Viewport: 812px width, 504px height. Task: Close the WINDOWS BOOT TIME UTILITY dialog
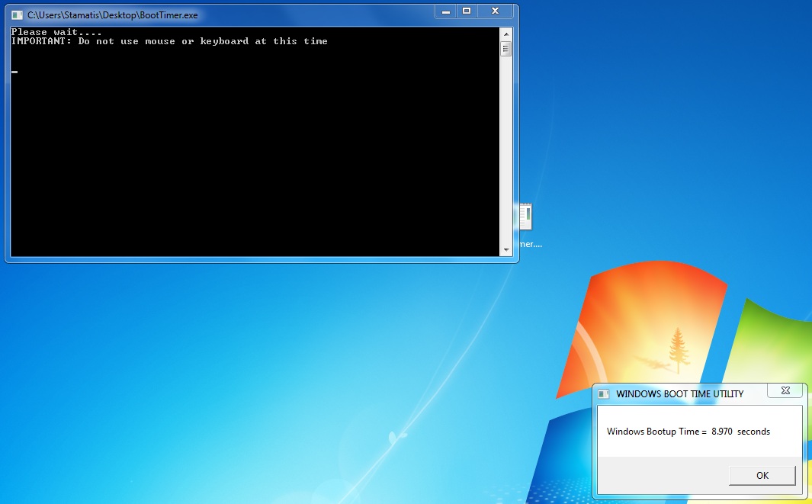[785, 391]
